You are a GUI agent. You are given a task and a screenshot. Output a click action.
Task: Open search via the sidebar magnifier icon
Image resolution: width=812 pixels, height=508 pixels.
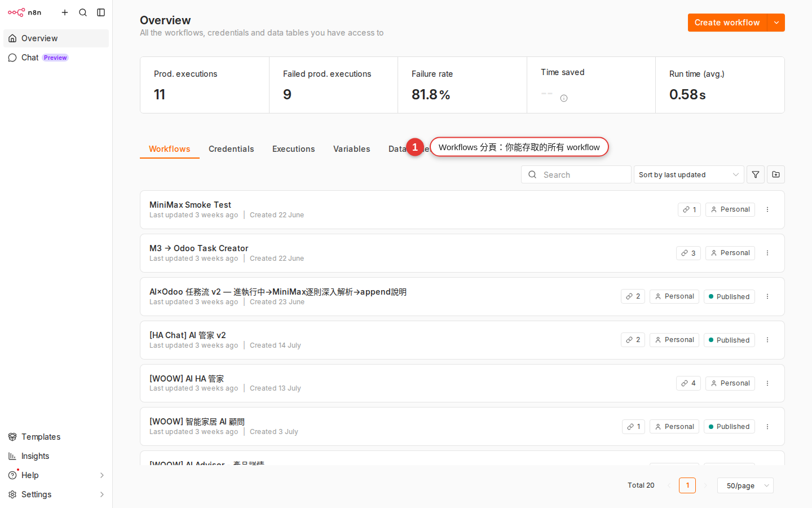[83, 12]
